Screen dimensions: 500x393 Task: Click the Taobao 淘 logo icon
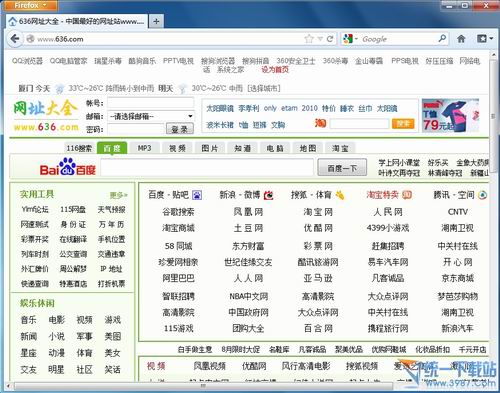pyautogui.click(x=320, y=124)
